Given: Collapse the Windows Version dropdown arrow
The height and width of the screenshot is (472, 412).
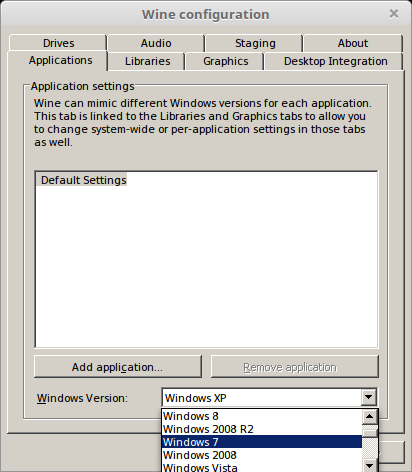Looking at the screenshot, I should click(x=368, y=397).
